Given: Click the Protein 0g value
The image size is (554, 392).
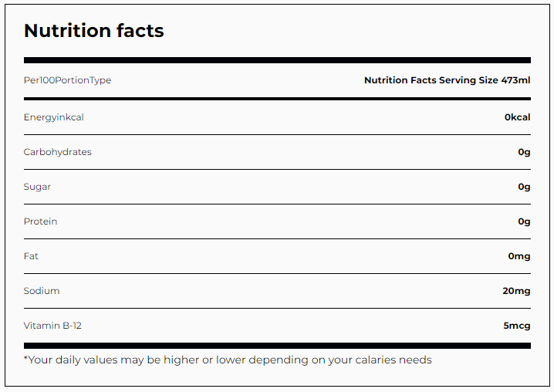Looking at the screenshot, I should [x=525, y=221].
